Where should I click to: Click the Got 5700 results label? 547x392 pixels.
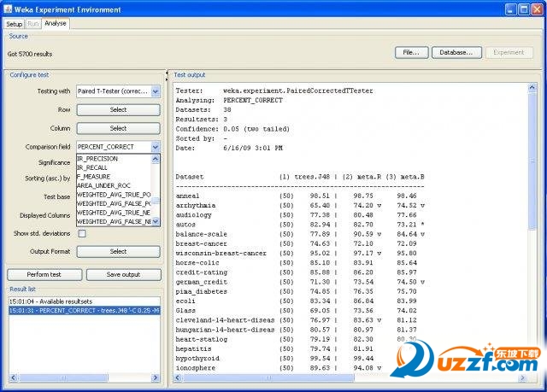(x=30, y=54)
